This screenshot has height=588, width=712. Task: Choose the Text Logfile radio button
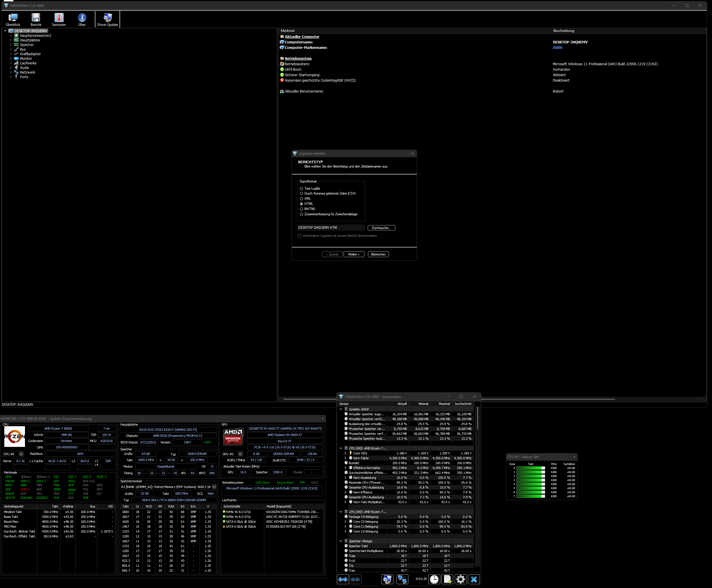pyautogui.click(x=301, y=189)
